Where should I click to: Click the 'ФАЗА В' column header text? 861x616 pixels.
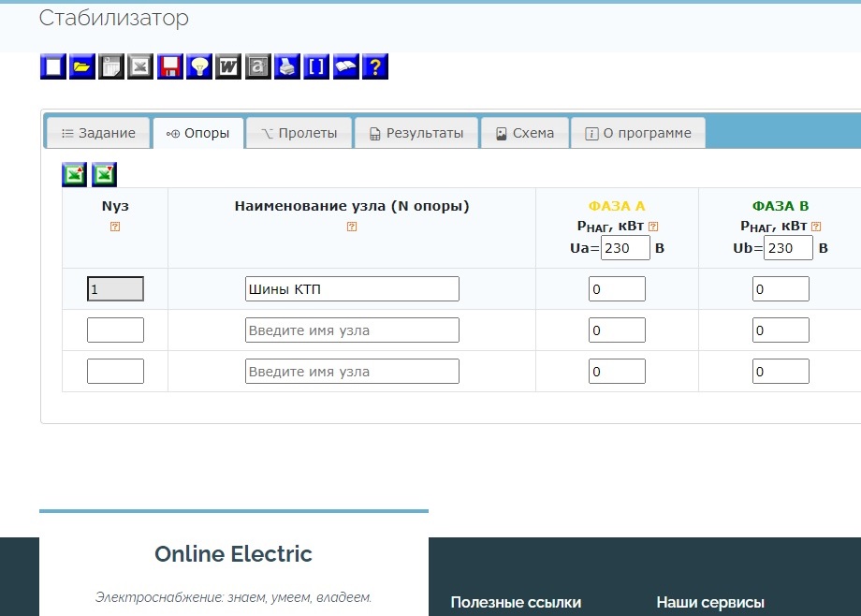point(781,206)
